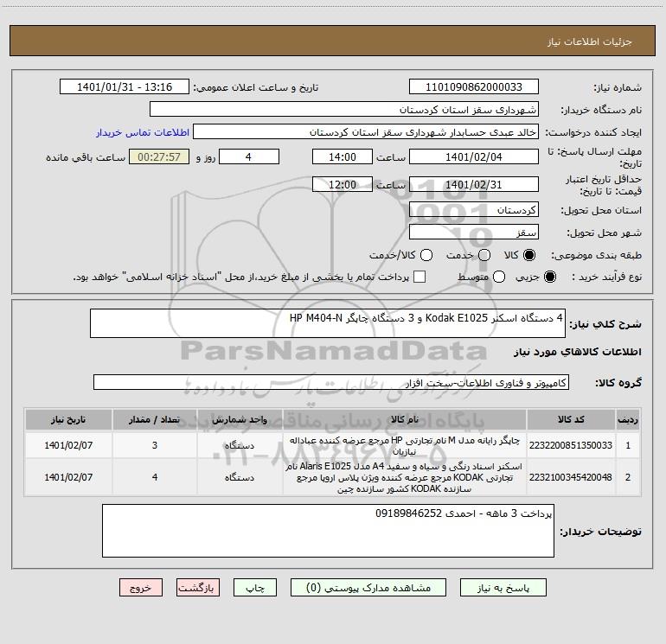
Task: Click the requester field خالد عبدی حسابدار
Action: [x=366, y=131]
